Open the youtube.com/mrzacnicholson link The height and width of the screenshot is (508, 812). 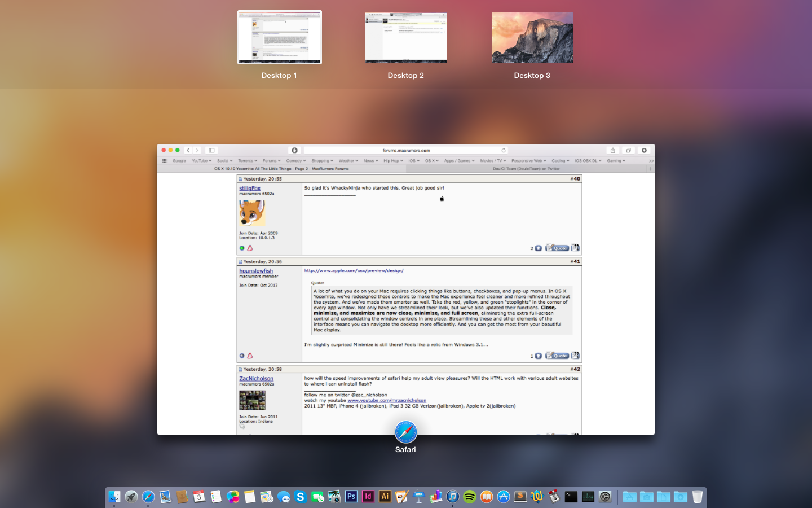coord(387,400)
